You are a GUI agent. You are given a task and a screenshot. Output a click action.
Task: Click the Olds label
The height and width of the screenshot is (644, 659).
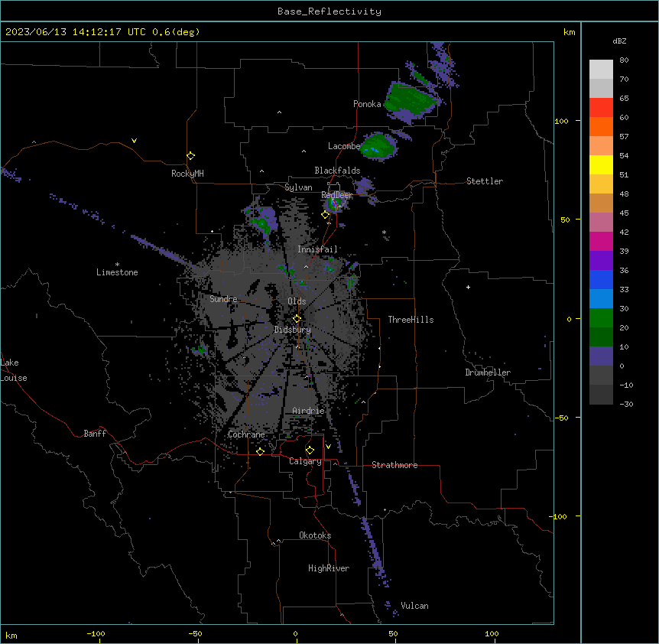tap(297, 301)
